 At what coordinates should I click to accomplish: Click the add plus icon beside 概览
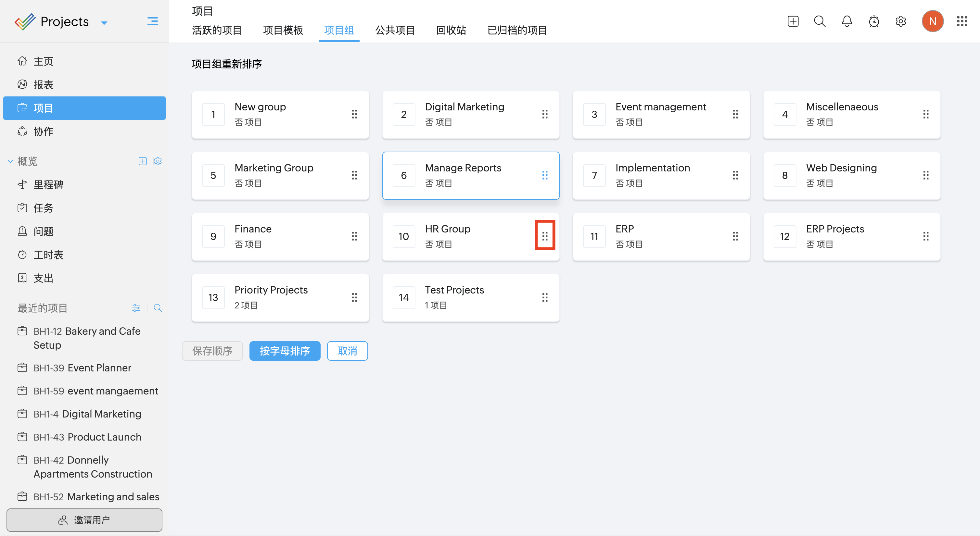click(143, 161)
